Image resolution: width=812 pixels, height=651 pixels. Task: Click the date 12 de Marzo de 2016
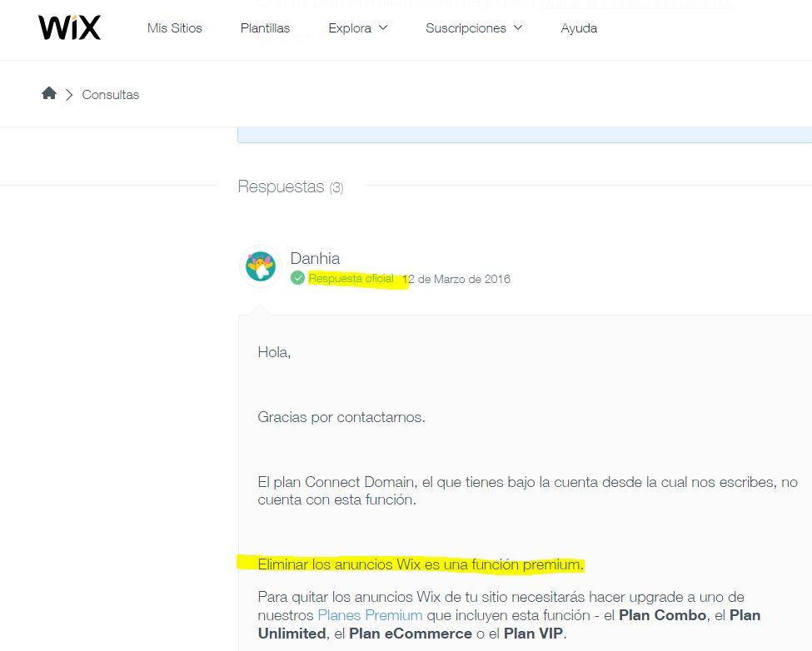click(x=456, y=279)
